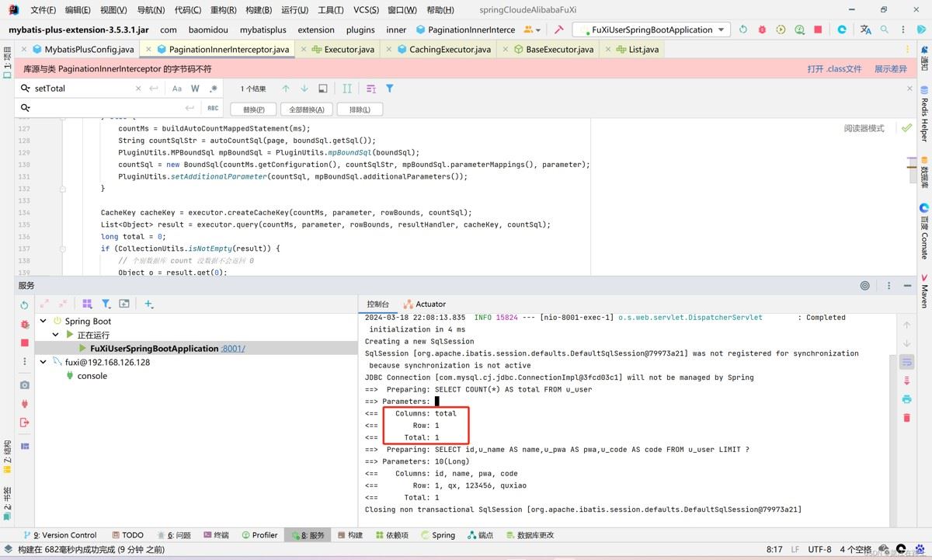Click 打开 .class文件 link

[x=834, y=68]
